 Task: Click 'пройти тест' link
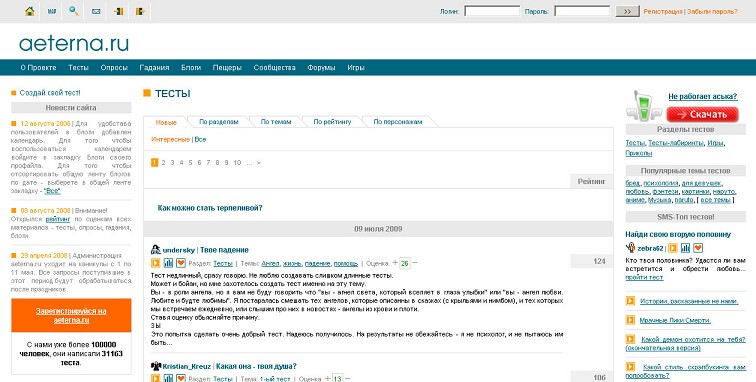644,277
